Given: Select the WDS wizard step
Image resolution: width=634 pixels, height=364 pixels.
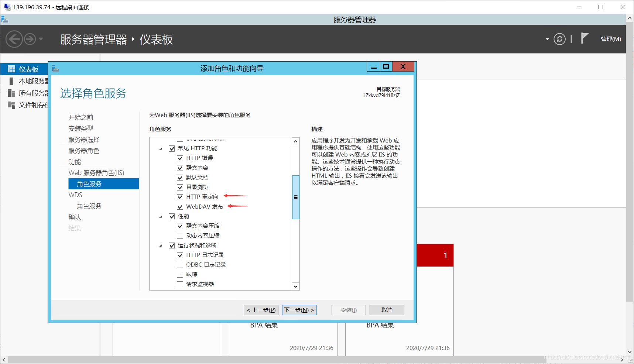Looking at the screenshot, I should coord(75,195).
